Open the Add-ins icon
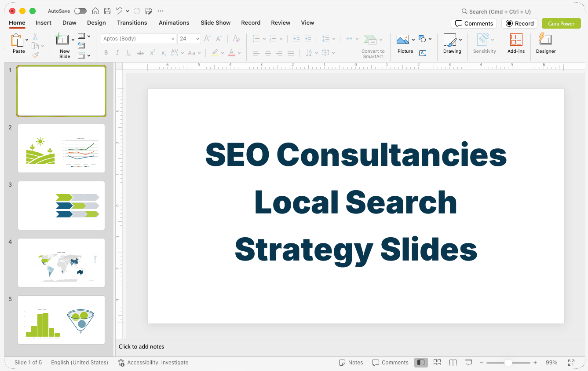588x371 pixels. (516, 40)
